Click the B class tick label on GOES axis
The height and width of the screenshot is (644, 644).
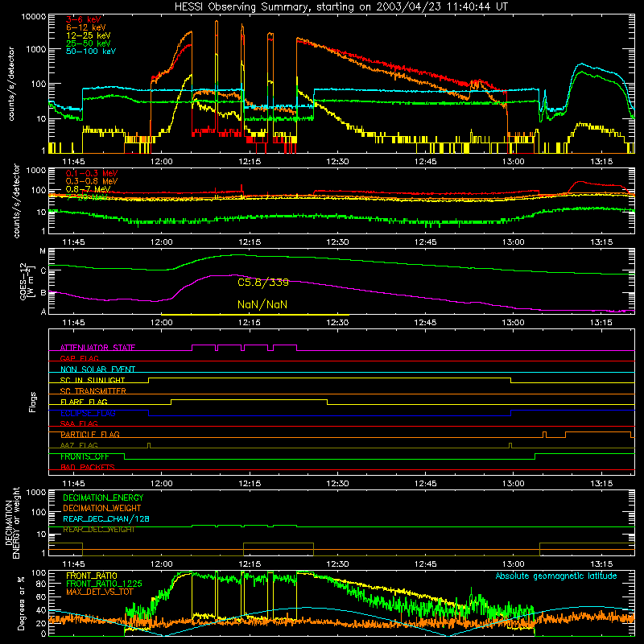[43, 293]
